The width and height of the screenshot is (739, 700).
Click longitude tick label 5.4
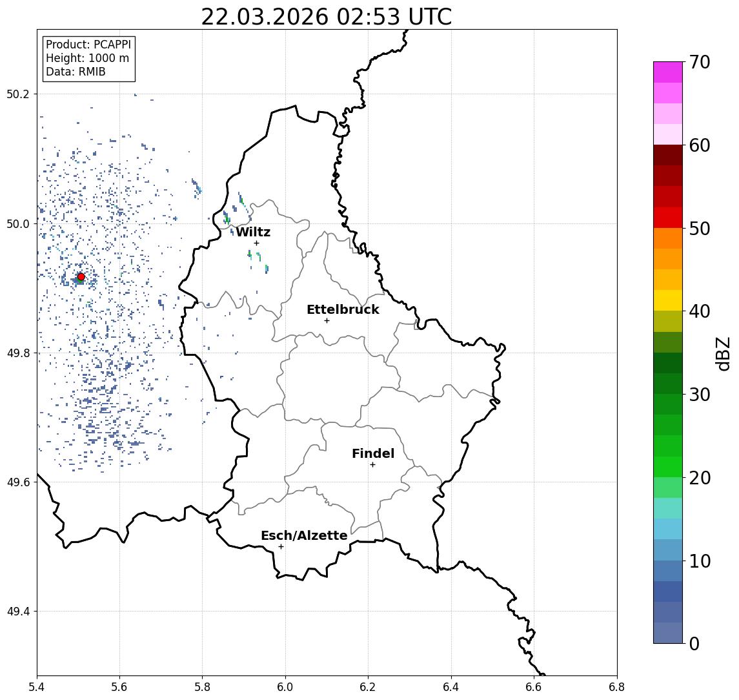click(x=37, y=687)
